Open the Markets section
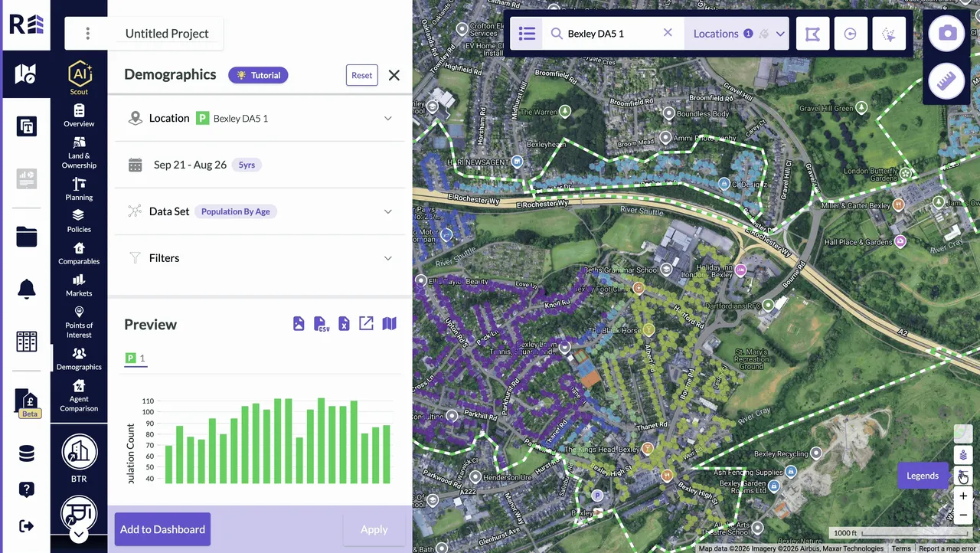The height and width of the screenshot is (553, 980). (79, 286)
